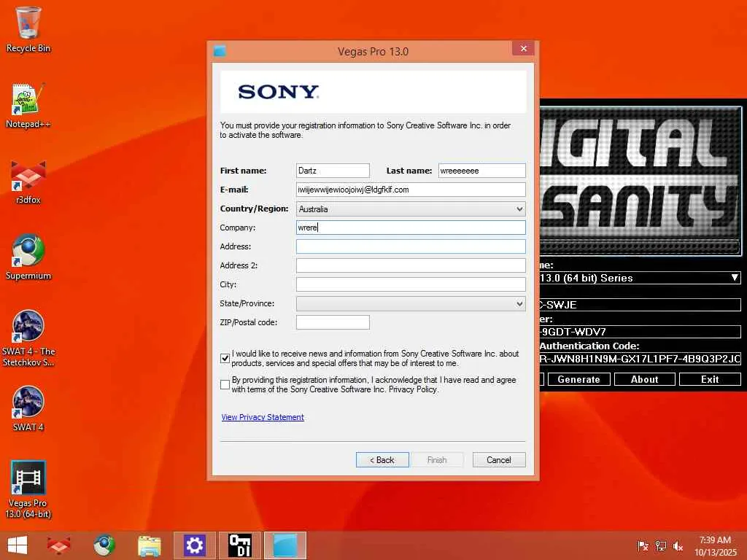Open r3dfox from the taskbar
This screenshot has height=560, width=747.
[58, 545]
